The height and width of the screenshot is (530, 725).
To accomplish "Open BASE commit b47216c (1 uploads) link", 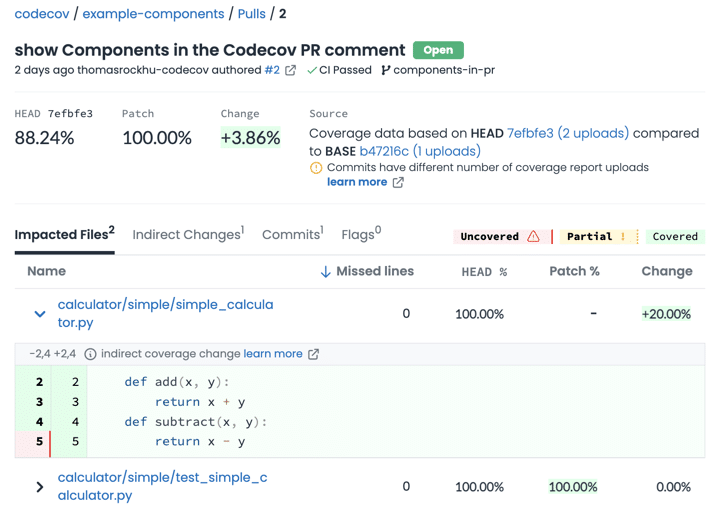I will 420,151.
